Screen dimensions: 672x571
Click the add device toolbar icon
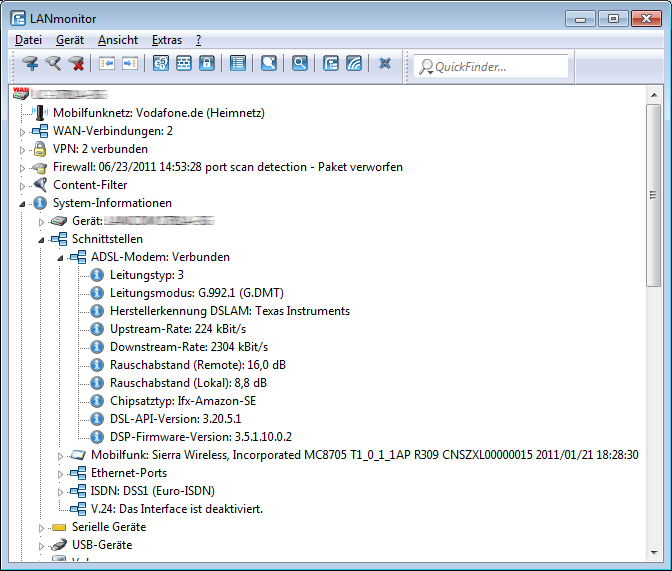click(x=30, y=64)
